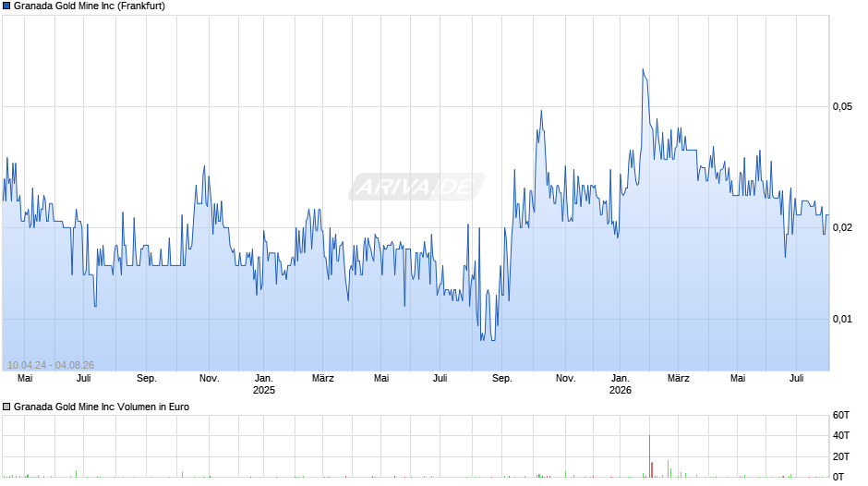Viewport: 868px width, 486px height.
Task: Click the first 'Sep.' label on the time axis
Action: (x=147, y=379)
